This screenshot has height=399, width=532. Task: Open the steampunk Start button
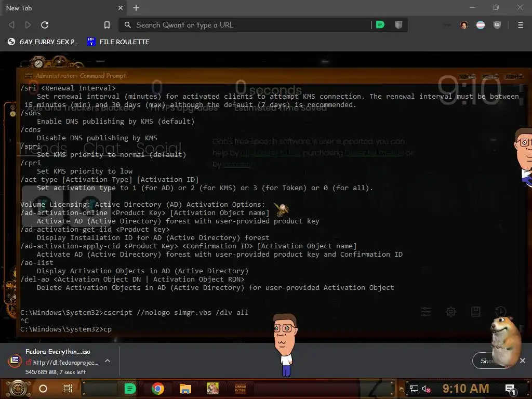click(x=18, y=389)
